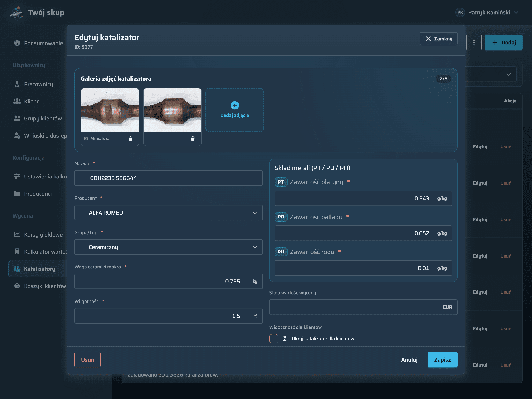Click the Pracownicy person icon
532x399 pixels.
17,84
